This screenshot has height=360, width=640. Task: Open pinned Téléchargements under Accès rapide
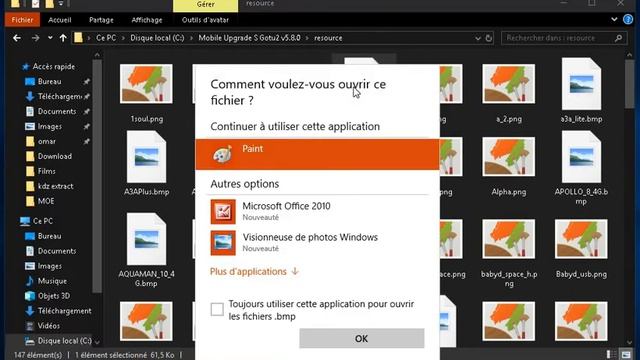coord(59,96)
